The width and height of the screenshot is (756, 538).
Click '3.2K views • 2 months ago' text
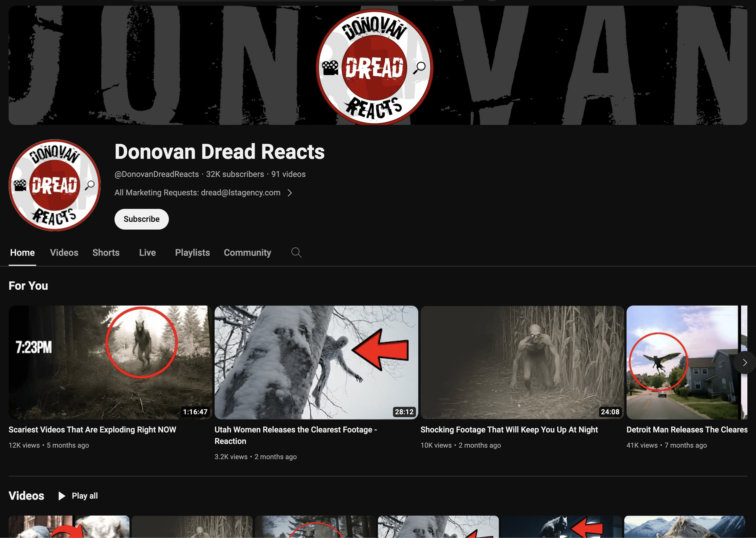tap(255, 457)
